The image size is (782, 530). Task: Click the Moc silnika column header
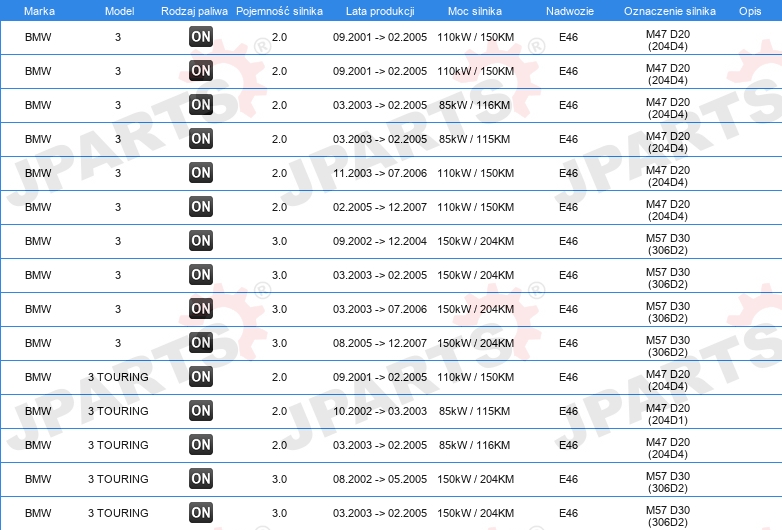(x=475, y=11)
